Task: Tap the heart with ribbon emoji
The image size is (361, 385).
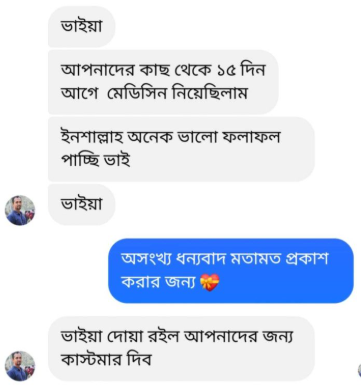Action: 210,283
